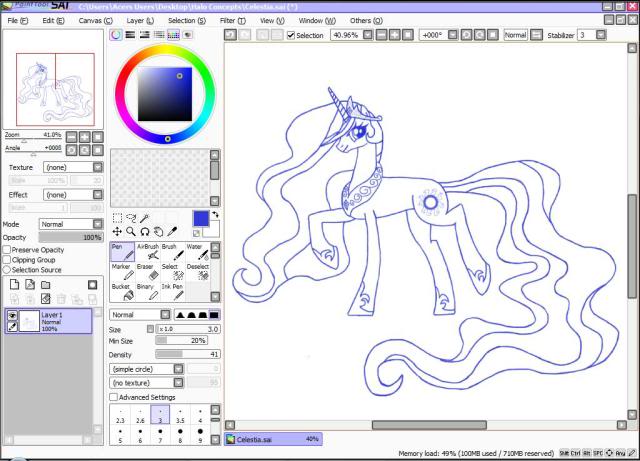
Task: Activate the hand pan tool
Action: point(158,232)
